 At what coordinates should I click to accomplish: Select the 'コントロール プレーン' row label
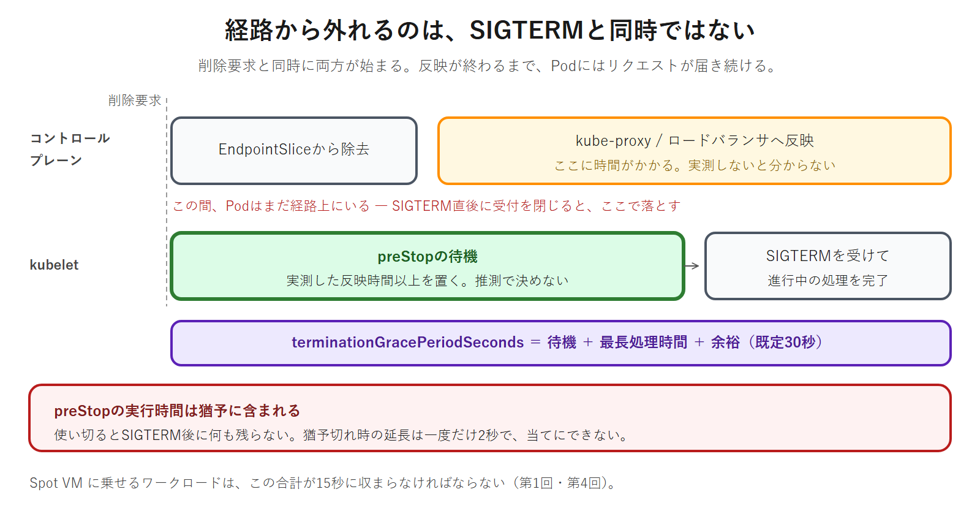pyautogui.click(x=70, y=149)
